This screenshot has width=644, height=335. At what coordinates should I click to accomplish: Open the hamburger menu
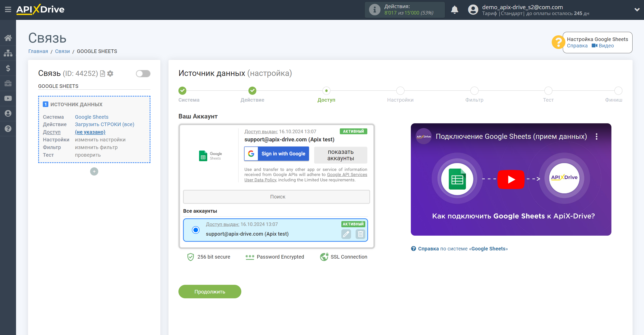tap(8, 9)
